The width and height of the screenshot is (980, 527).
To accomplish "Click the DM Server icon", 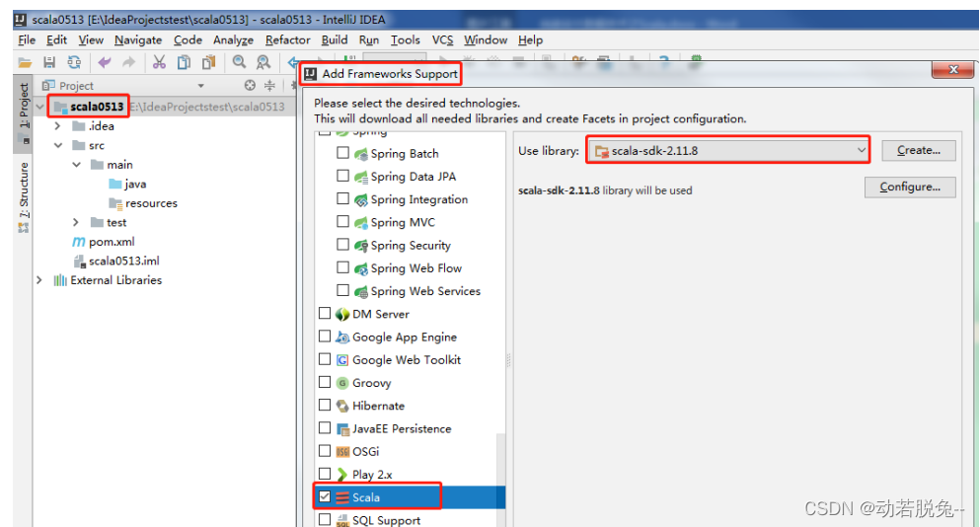I will click(341, 314).
